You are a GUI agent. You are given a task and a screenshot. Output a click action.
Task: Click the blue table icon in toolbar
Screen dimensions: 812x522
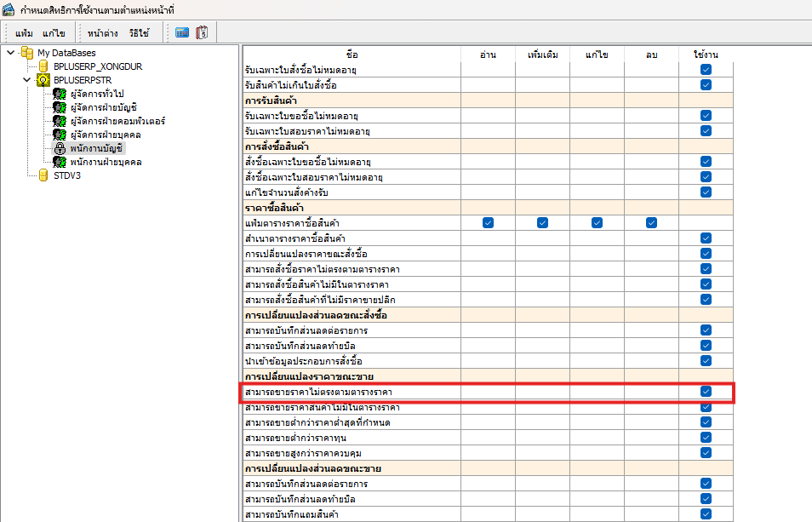[x=182, y=33]
